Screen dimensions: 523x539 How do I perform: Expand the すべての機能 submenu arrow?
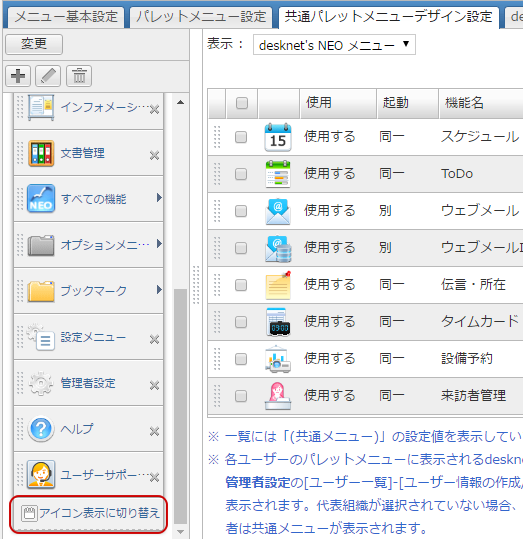[159, 198]
